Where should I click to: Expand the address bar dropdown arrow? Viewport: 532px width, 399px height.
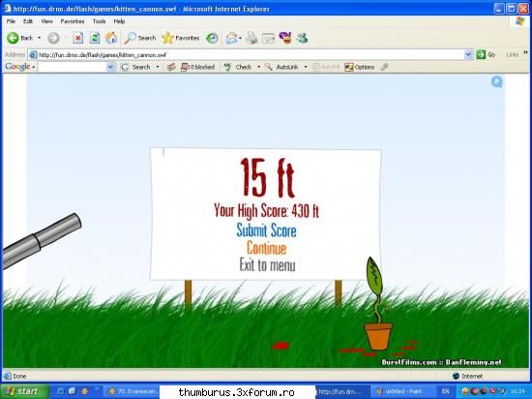(x=468, y=54)
